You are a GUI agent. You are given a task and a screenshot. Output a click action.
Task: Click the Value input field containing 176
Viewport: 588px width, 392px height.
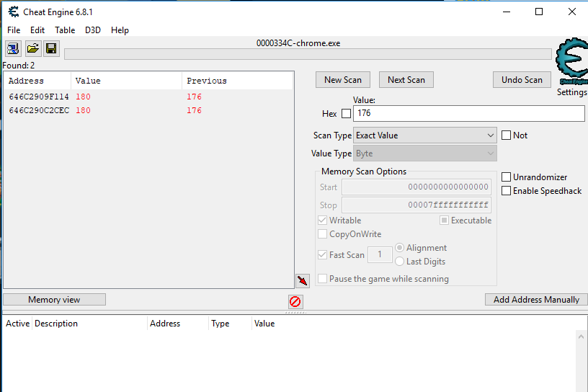[x=469, y=113]
